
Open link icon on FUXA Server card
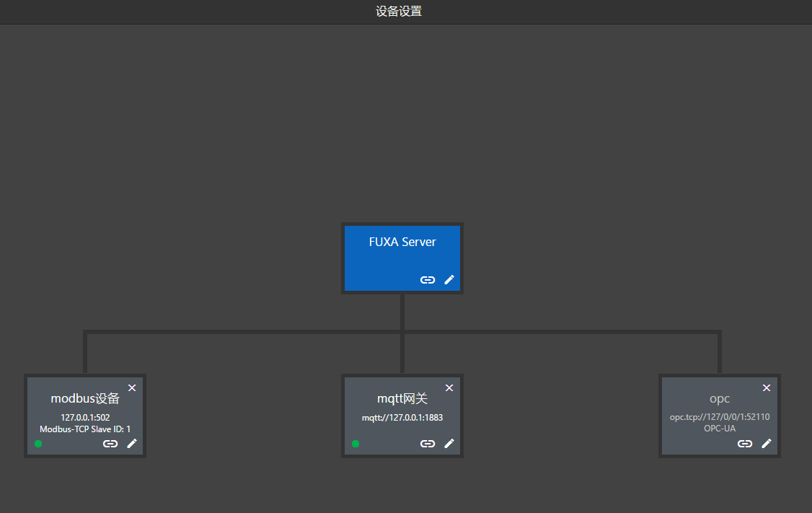[x=427, y=280]
